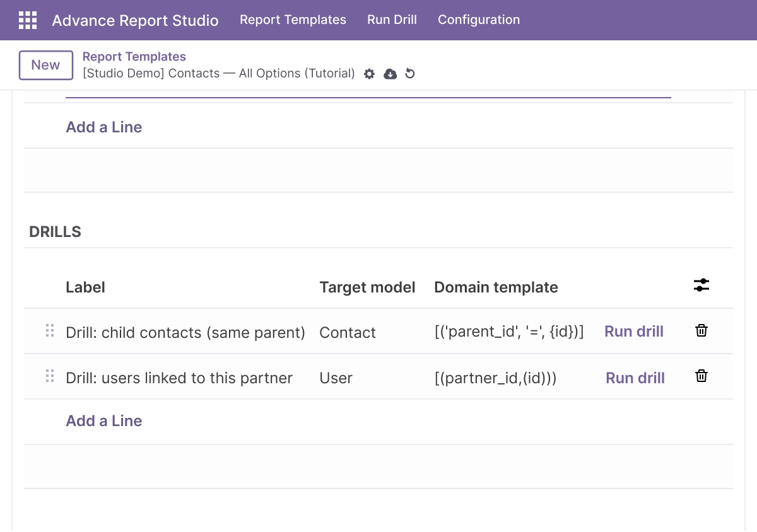The width and height of the screenshot is (757, 532).
Task: Click Add a Line above the Drills section
Action: (x=104, y=127)
